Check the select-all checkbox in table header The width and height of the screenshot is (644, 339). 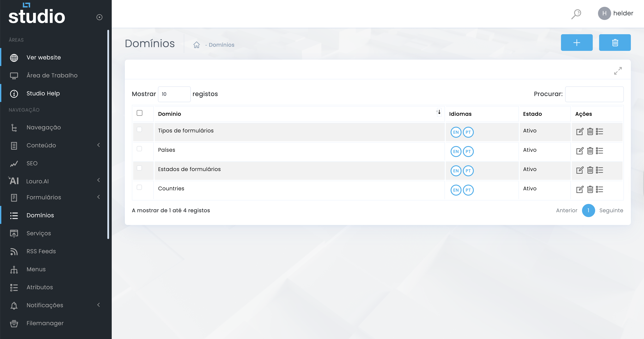click(x=140, y=113)
